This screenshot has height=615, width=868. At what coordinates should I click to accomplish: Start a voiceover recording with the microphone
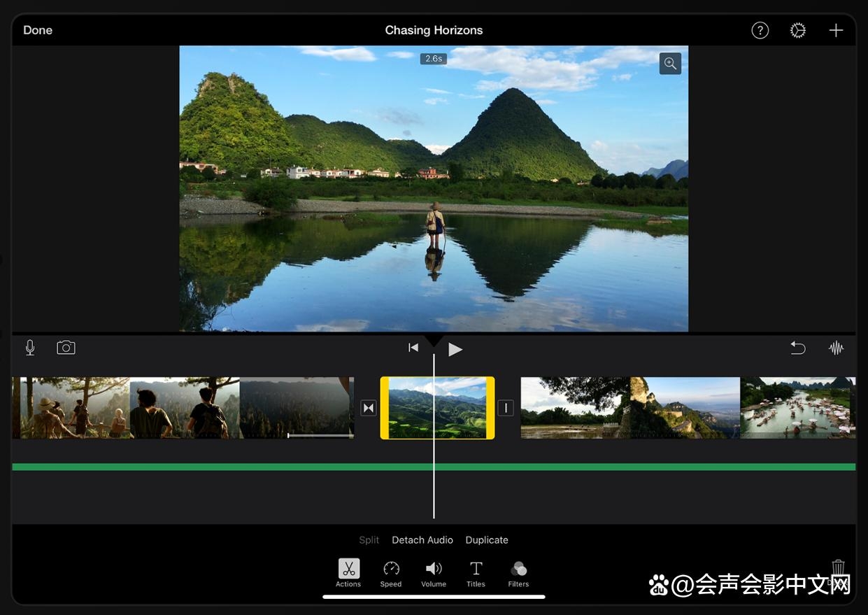29,347
